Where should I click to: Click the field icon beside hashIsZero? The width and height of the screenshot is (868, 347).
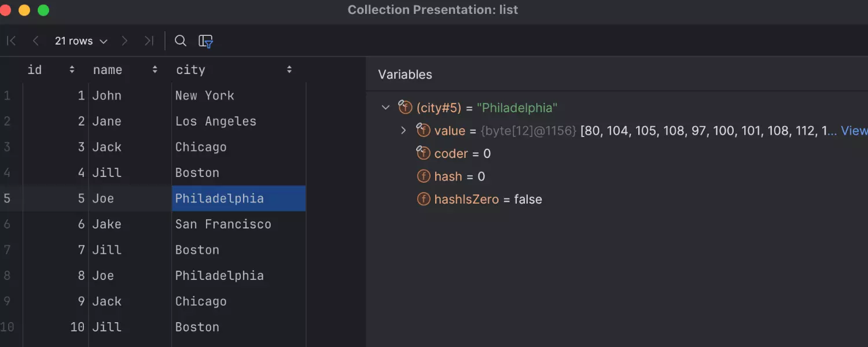pos(424,200)
